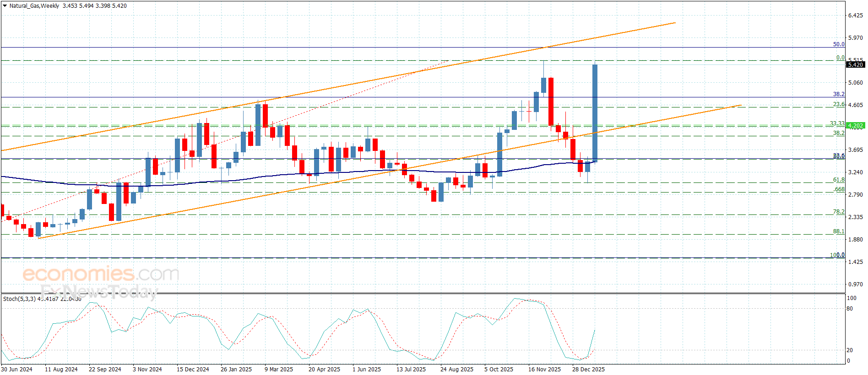Image resolution: width=868 pixels, height=375 pixels.
Task: Click the 3.695 price axis value
Action: coord(856,150)
